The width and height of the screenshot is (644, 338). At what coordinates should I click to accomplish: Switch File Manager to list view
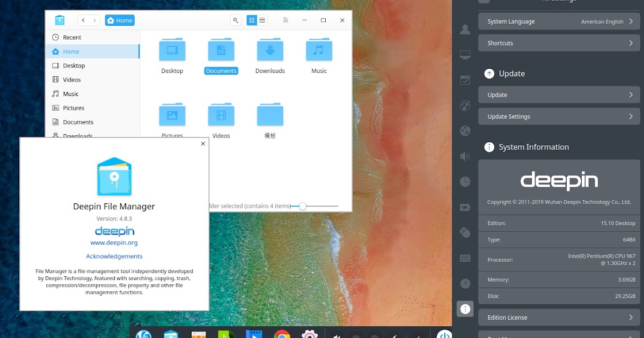pos(262,20)
